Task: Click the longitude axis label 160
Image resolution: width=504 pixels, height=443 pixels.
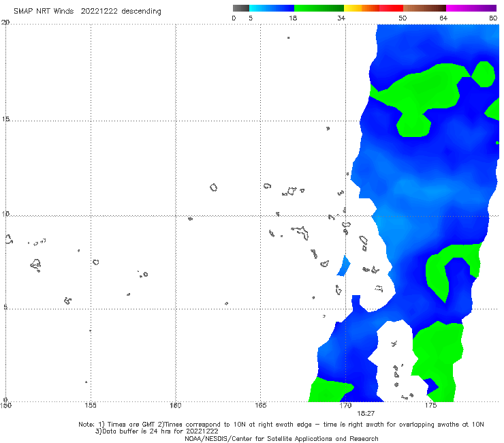Action: pos(176,406)
